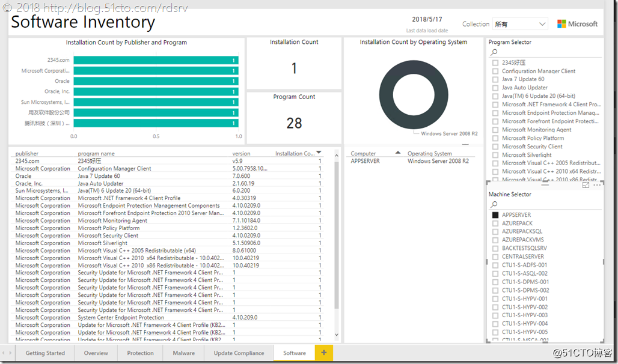Click the 2018/5/17 last data load date

click(x=427, y=19)
